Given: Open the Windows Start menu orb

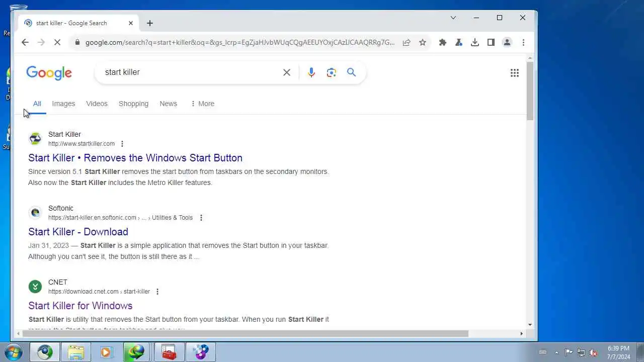Looking at the screenshot, I should (x=14, y=352).
